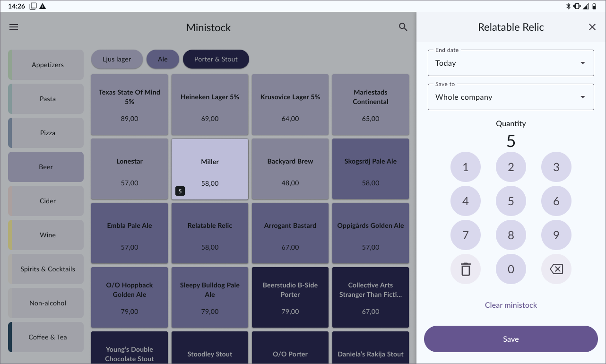Image resolution: width=606 pixels, height=364 pixels.
Task: Click the Quantity value 5 display
Action: (511, 141)
